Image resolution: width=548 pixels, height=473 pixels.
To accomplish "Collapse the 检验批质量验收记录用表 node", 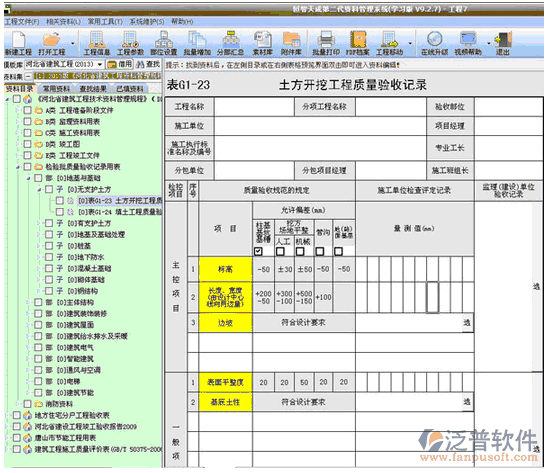I will (18, 167).
